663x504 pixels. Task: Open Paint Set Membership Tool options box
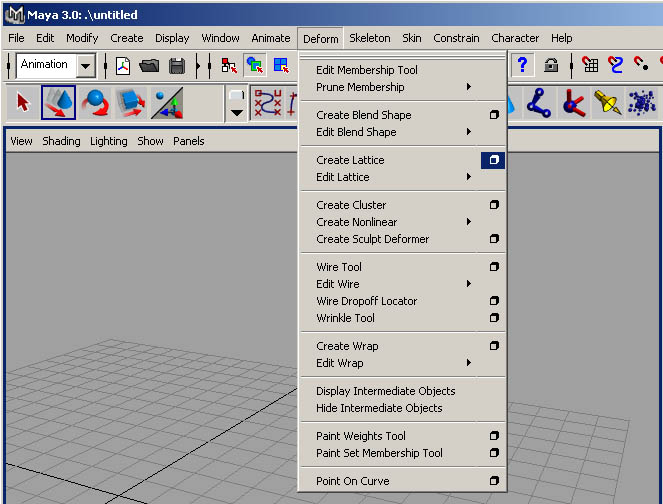(x=494, y=453)
